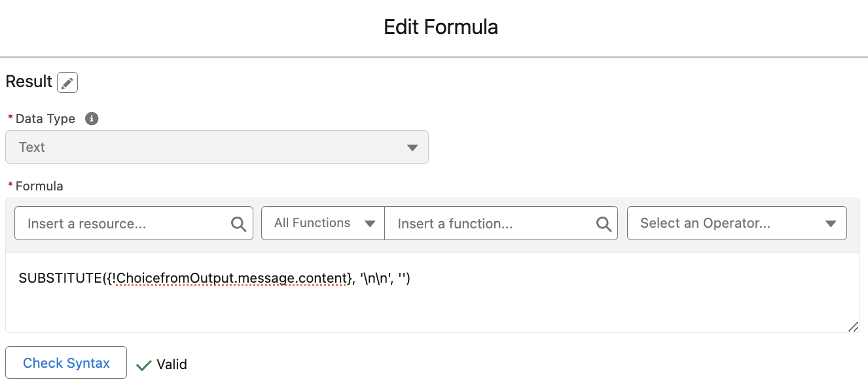
Task: Click inside the Insert a function field
Action: pyautogui.click(x=484, y=223)
